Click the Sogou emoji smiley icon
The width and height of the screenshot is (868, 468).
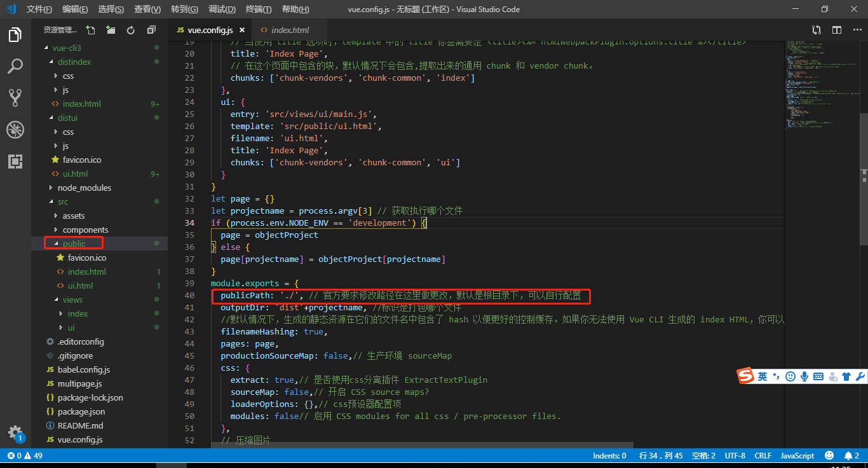[x=790, y=376]
